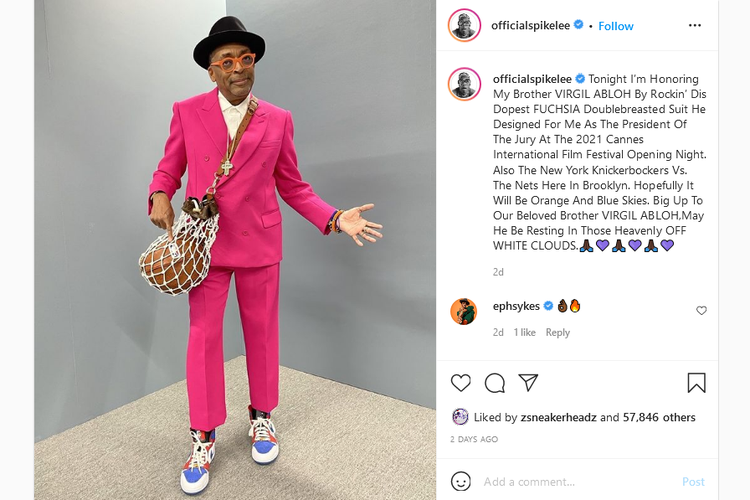Open comments via the speech bubble icon

[495, 383]
